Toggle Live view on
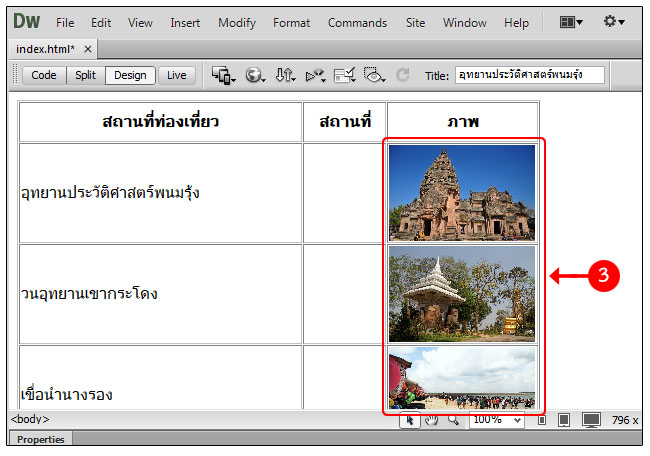Viewport: 650px width, 456px height. (x=176, y=75)
